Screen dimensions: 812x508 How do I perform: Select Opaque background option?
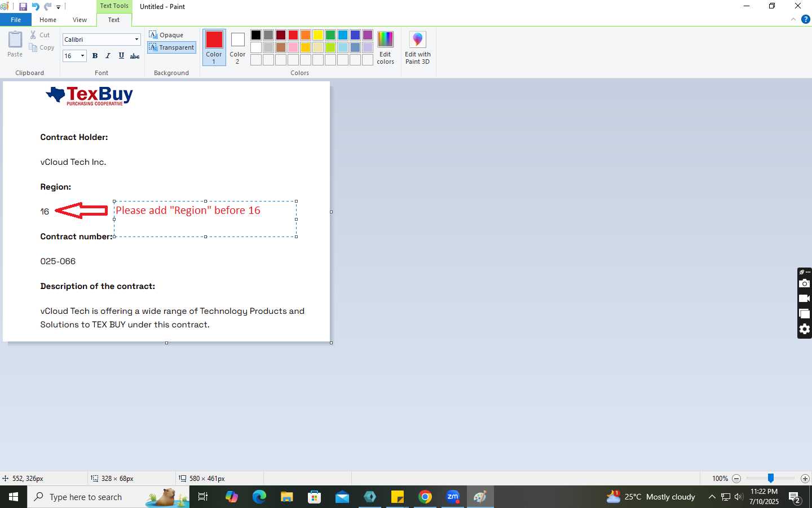point(166,35)
